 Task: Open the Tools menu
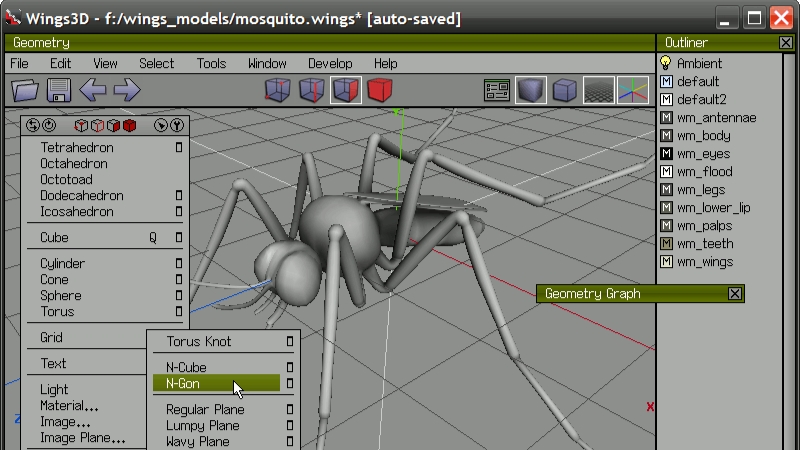(211, 63)
